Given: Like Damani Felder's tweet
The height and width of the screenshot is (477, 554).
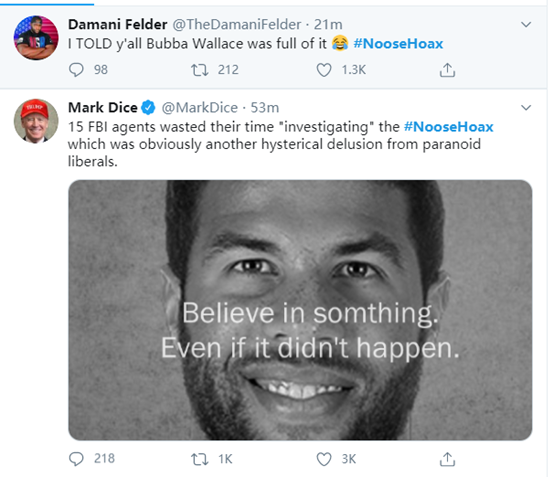Looking at the screenshot, I should 324,70.
